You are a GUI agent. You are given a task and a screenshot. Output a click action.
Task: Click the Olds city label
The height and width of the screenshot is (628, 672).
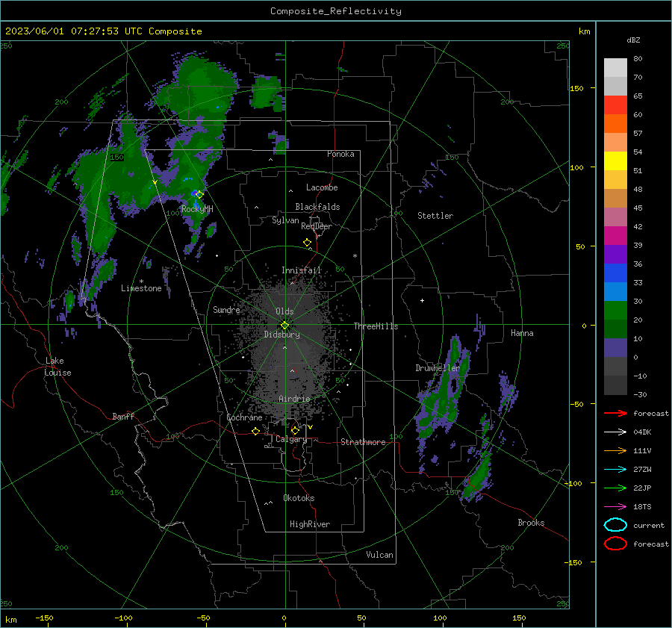284,311
